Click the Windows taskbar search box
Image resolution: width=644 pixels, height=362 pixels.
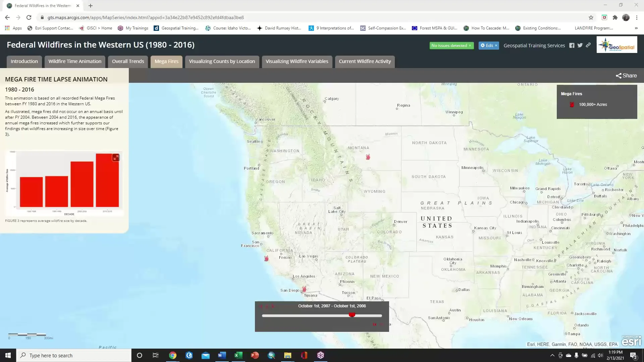(74, 355)
